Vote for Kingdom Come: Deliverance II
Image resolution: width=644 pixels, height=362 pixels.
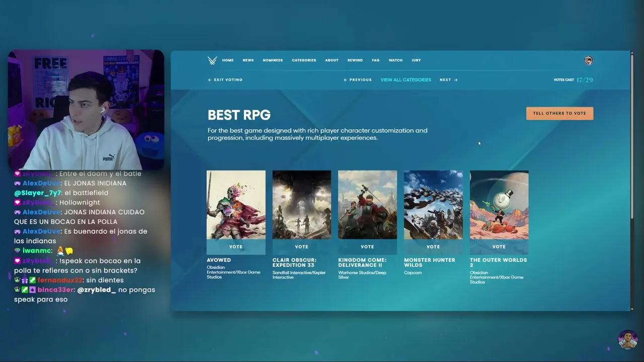click(x=367, y=247)
